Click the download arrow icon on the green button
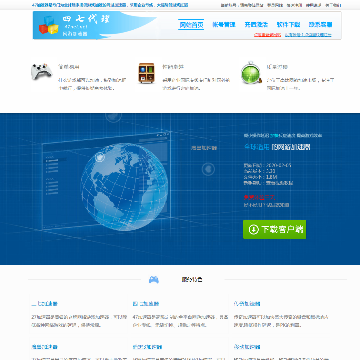 pos(254,229)
